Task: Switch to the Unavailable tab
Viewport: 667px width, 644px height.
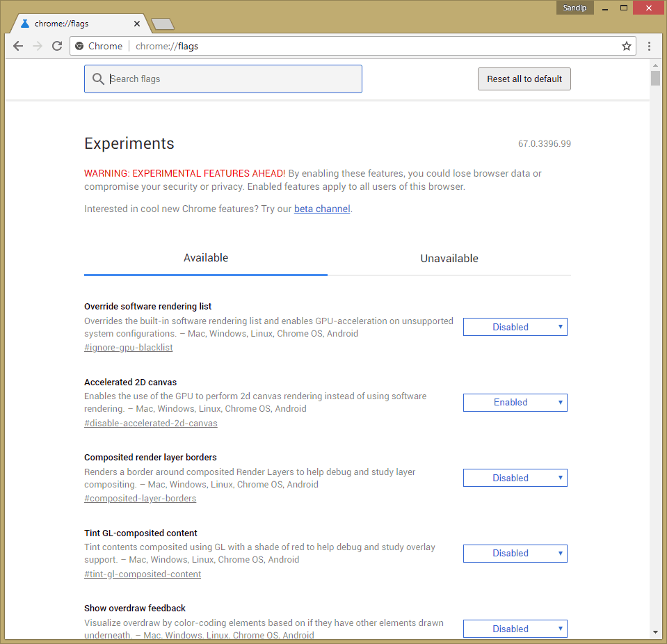Action: [x=449, y=258]
